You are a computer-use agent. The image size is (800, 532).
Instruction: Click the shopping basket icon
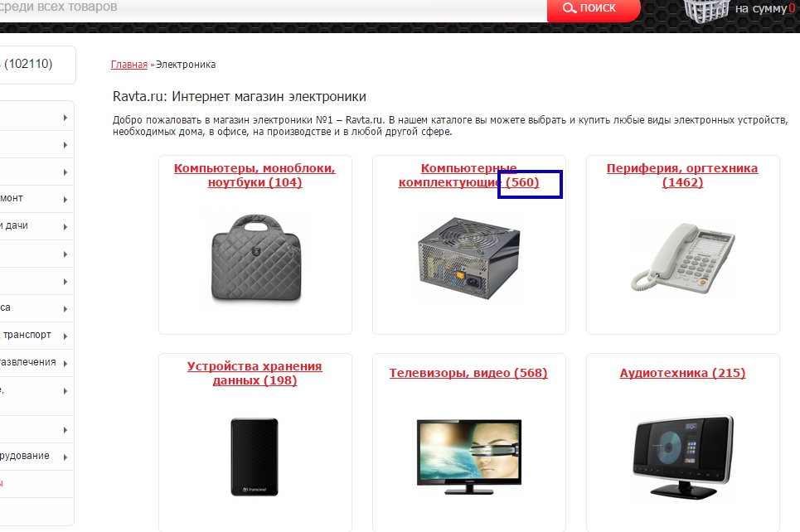pyautogui.click(x=706, y=10)
